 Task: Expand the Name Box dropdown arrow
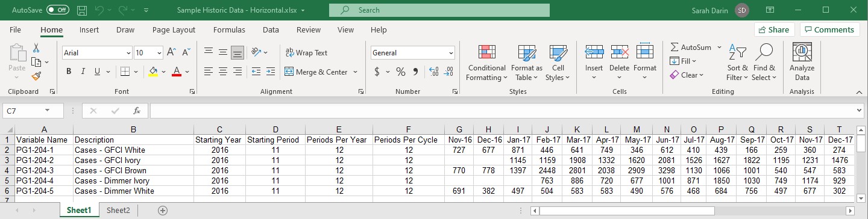pos(47,111)
